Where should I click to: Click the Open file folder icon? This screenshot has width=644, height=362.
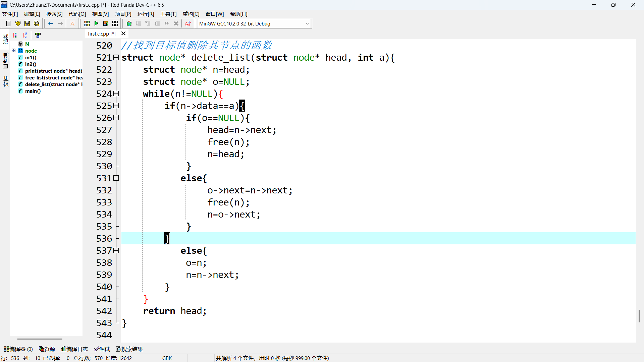18,23
